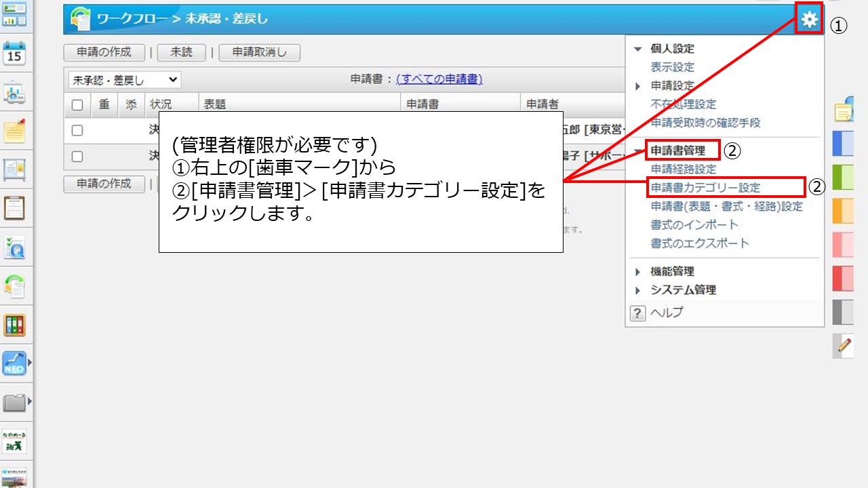Open the colored binders icon in sidebar
868x488 pixels.
14,325
